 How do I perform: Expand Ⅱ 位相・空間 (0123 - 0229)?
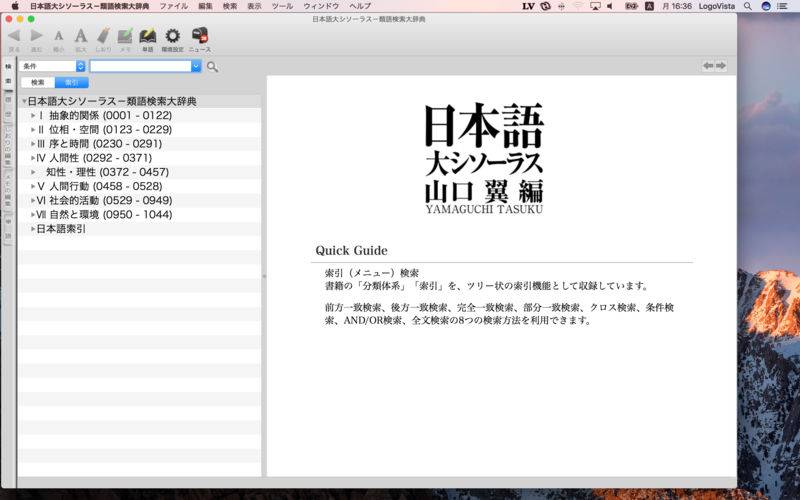pos(33,130)
